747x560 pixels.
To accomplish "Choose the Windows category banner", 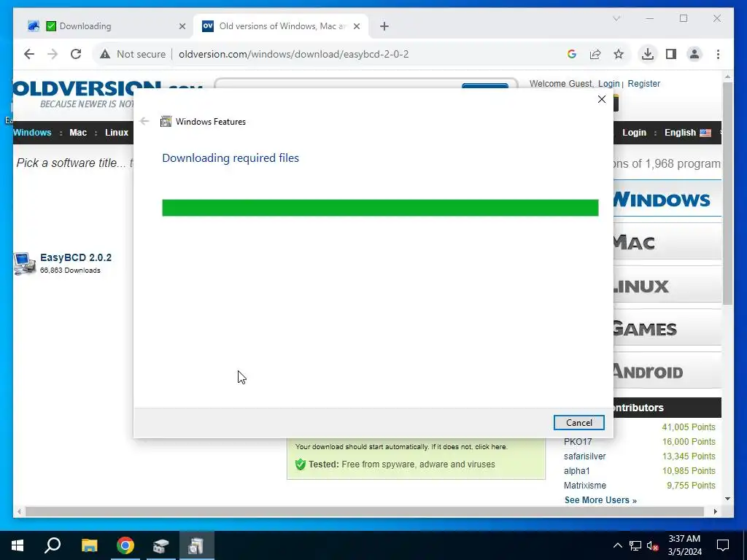I will 667,198.
